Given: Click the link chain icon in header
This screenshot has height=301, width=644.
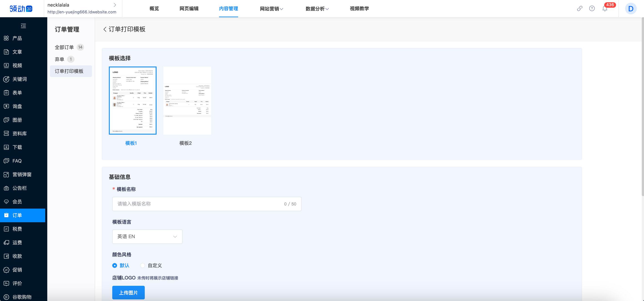Looking at the screenshot, I should point(579,8).
